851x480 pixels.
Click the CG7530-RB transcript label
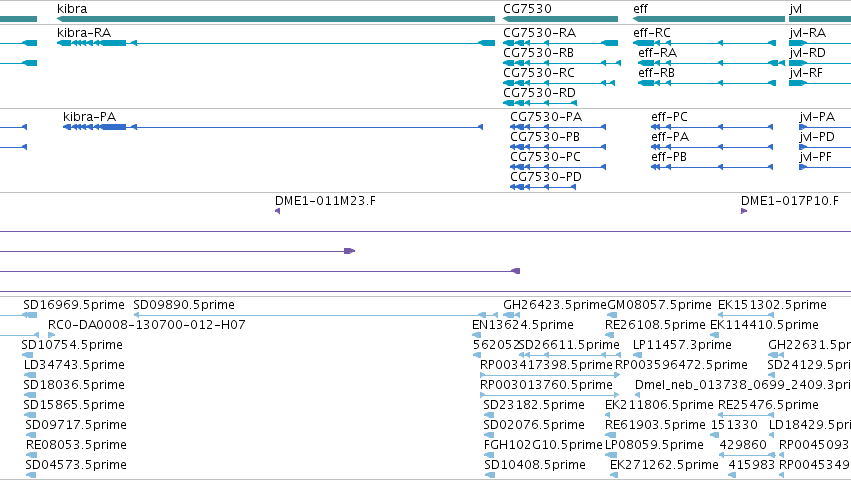coord(538,53)
